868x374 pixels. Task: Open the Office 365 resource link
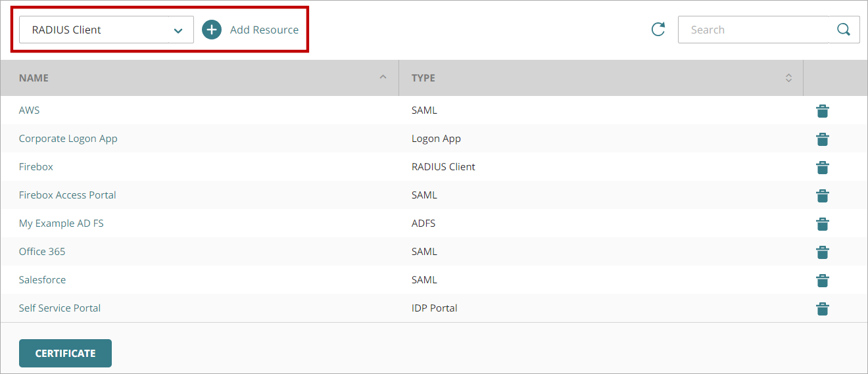(x=42, y=252)
